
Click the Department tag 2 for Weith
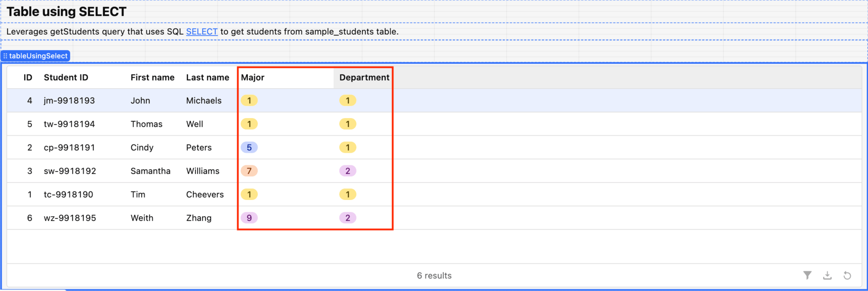click(x=348, y=218)
